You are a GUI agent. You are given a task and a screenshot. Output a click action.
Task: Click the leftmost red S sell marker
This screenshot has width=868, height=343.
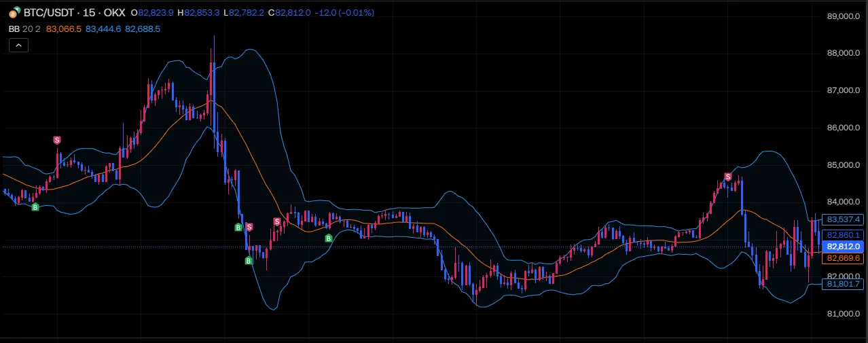[57, 140]
